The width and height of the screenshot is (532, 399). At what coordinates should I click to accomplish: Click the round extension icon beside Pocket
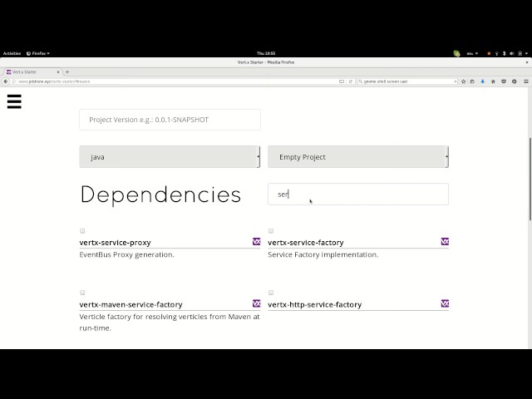coord(515,81)
